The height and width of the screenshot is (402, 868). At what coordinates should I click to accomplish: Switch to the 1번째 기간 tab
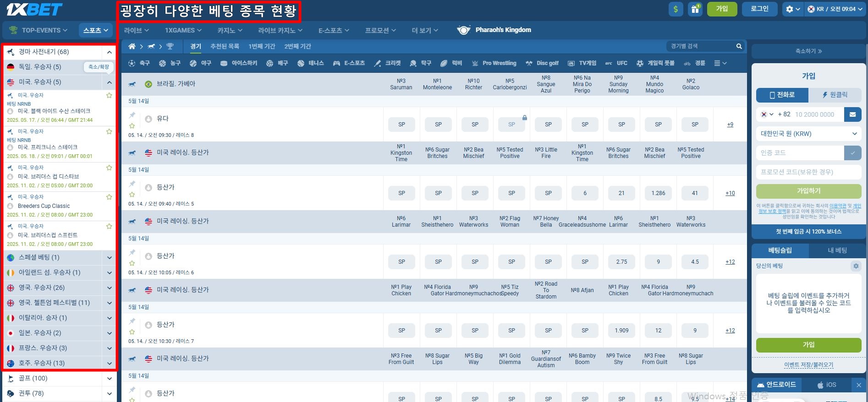pos(262,46)
